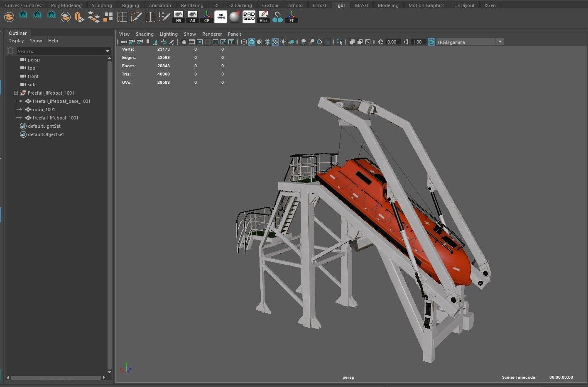588x387 pixels.
Task: Collapse the Freefall_lifeboat_1001 group node
Action: [x=16, y=93]
